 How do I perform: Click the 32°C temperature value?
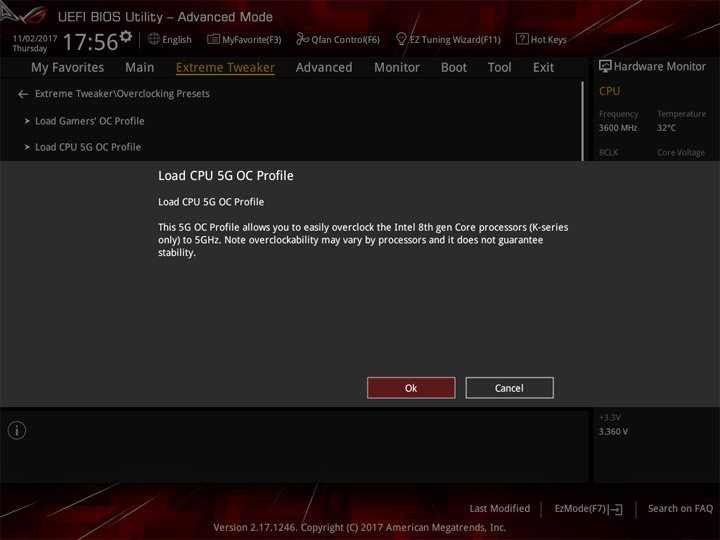(x=666, y=128)
